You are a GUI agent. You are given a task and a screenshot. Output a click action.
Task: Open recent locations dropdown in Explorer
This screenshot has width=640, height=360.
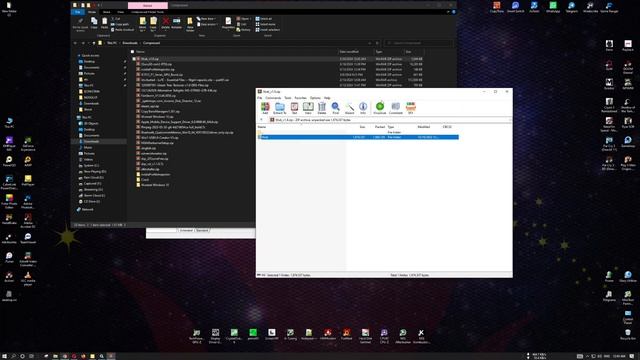(89, 43)
